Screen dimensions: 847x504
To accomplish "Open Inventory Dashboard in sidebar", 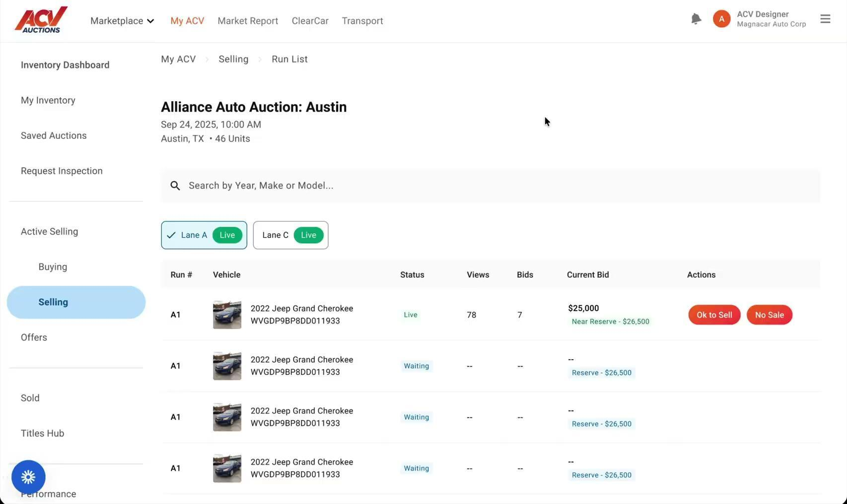I will pos(65,65).
